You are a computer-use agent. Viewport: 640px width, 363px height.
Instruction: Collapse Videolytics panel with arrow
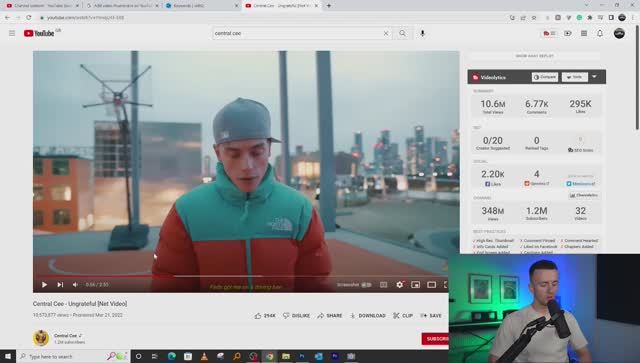tap(595, 77)
